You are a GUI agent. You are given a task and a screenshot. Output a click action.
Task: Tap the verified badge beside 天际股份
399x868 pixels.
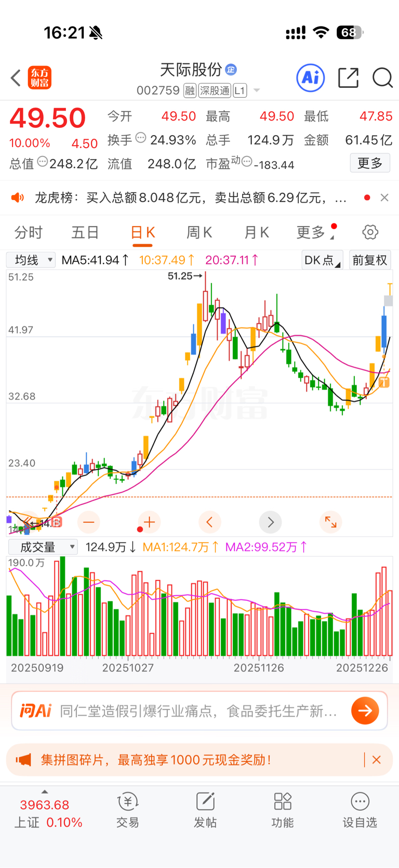point(231,69)
